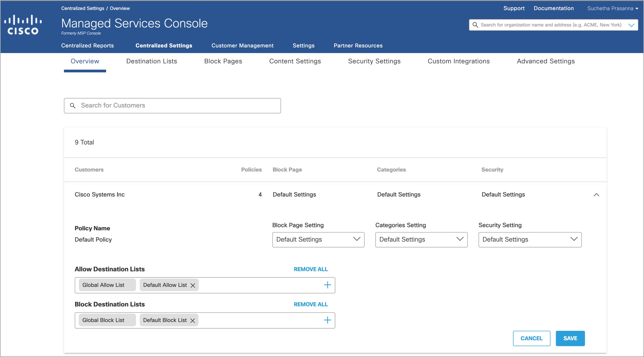Click the Cisco Systems Inc customer name
This screenshot has height=357, width=644.
coord(100,195)
